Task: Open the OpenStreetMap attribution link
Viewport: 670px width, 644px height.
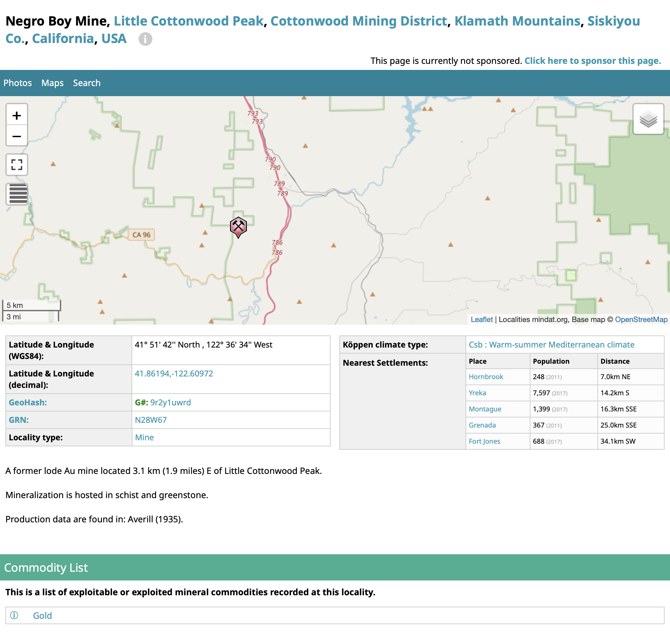Action: (641, 319)
